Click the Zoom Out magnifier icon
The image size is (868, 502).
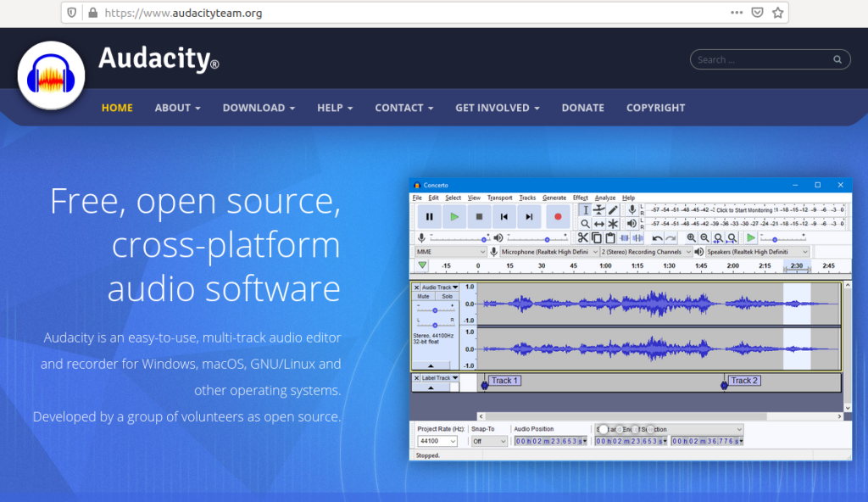point(704,237)
